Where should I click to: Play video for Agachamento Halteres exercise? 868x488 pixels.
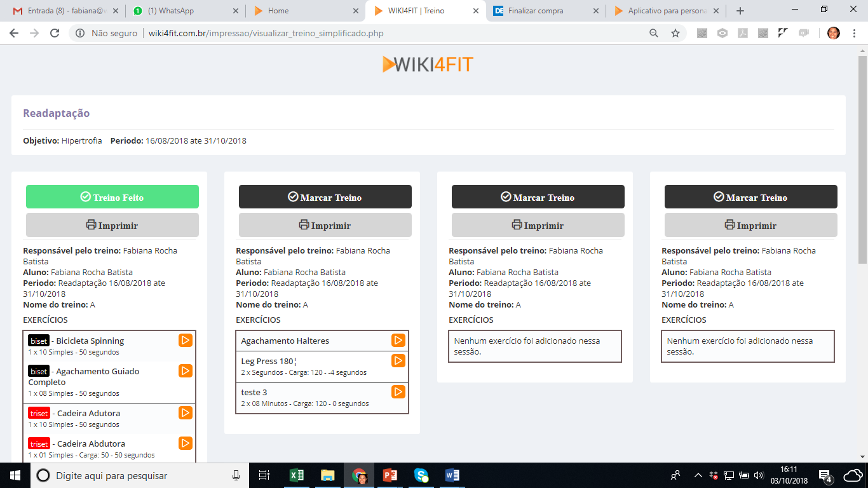pos(398,340)
